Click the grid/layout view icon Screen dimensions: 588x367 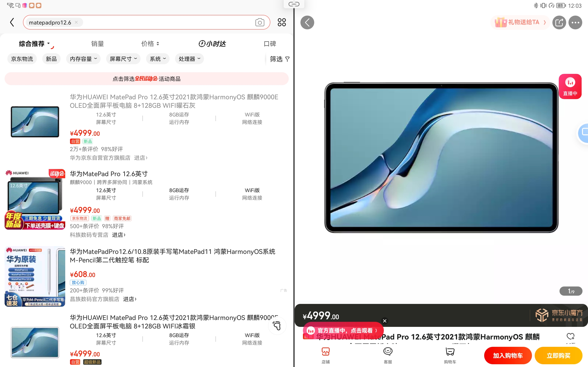tap(282, 22)
